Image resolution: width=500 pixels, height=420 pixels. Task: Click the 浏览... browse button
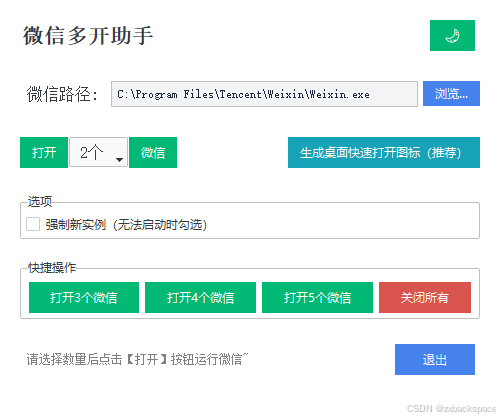click(451, 93)
